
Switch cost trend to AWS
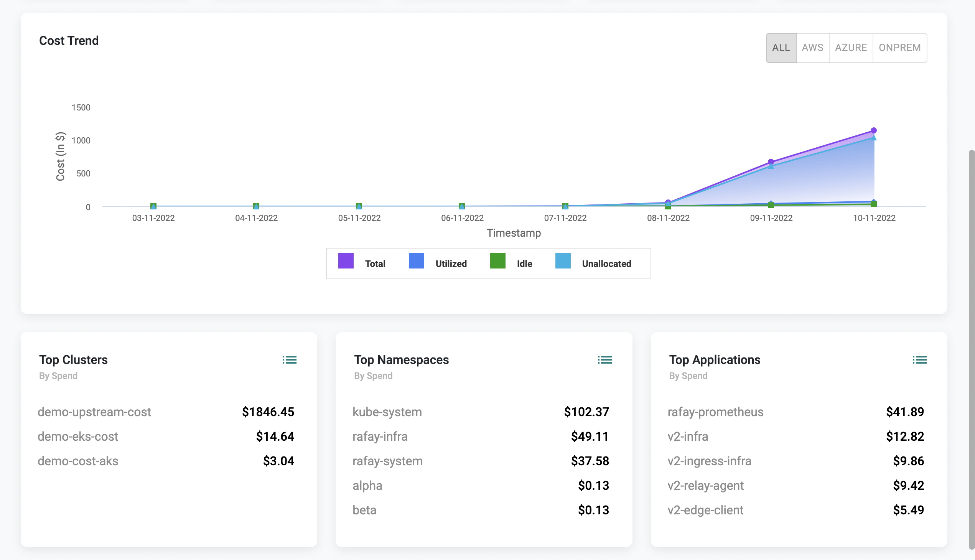[x=812, y=48]
